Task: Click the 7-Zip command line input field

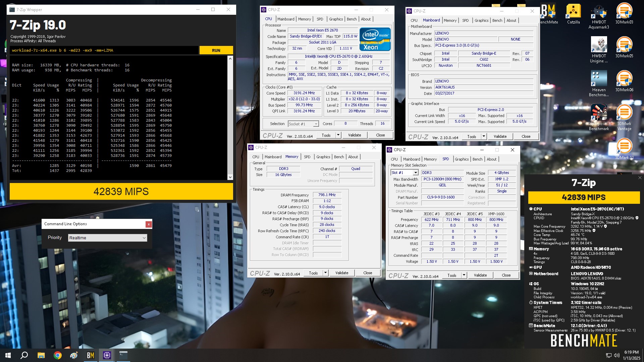Action: click(x=104, y=50)
